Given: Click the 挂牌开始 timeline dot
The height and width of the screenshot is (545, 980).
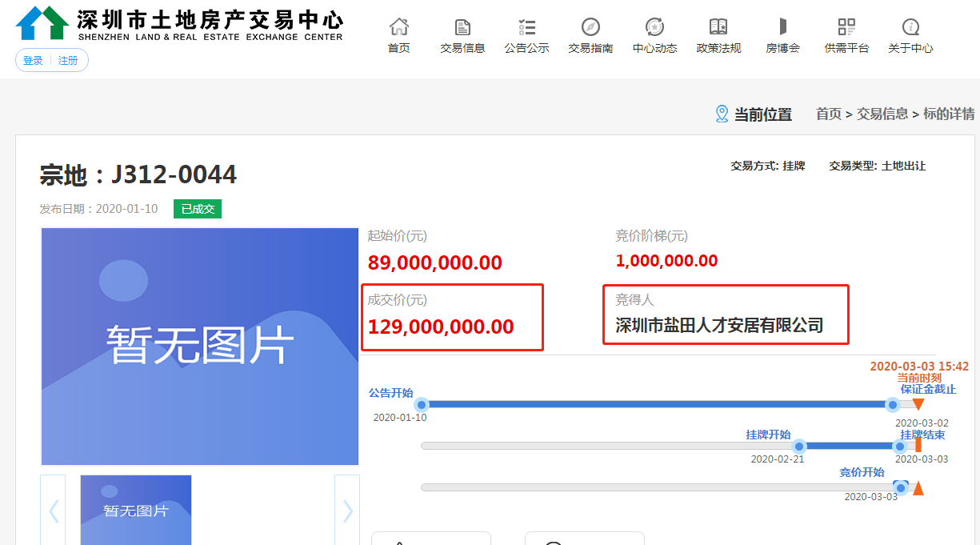Looking at the screenshot, I should [798, 446].
